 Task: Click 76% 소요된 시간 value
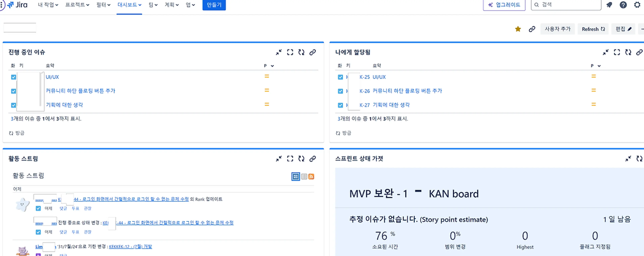[x=385, y=236]
